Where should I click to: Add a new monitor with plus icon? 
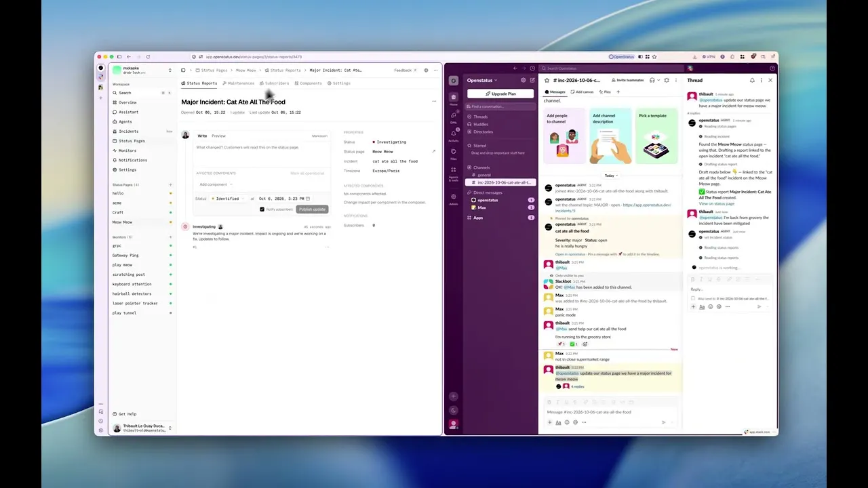point(170,237)
